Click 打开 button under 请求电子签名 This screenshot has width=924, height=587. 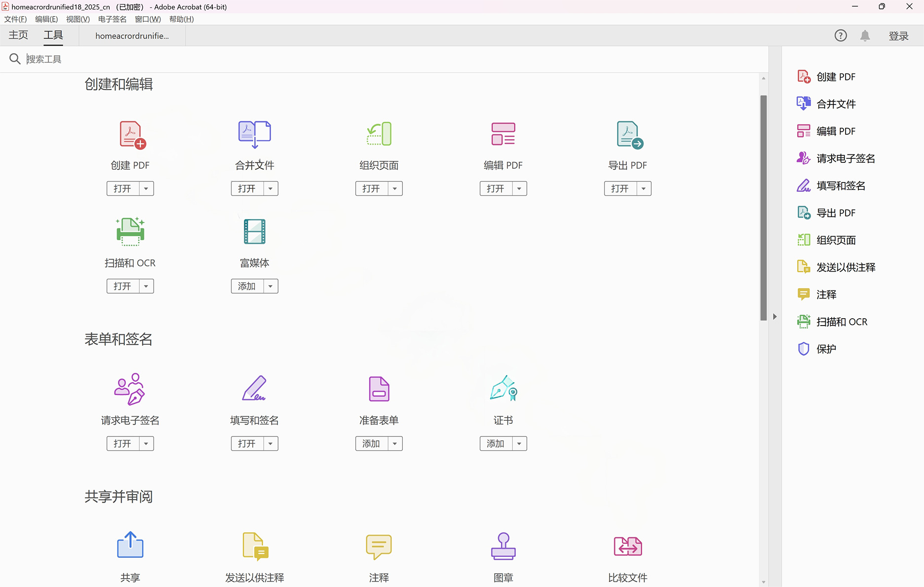pos(123,443)
